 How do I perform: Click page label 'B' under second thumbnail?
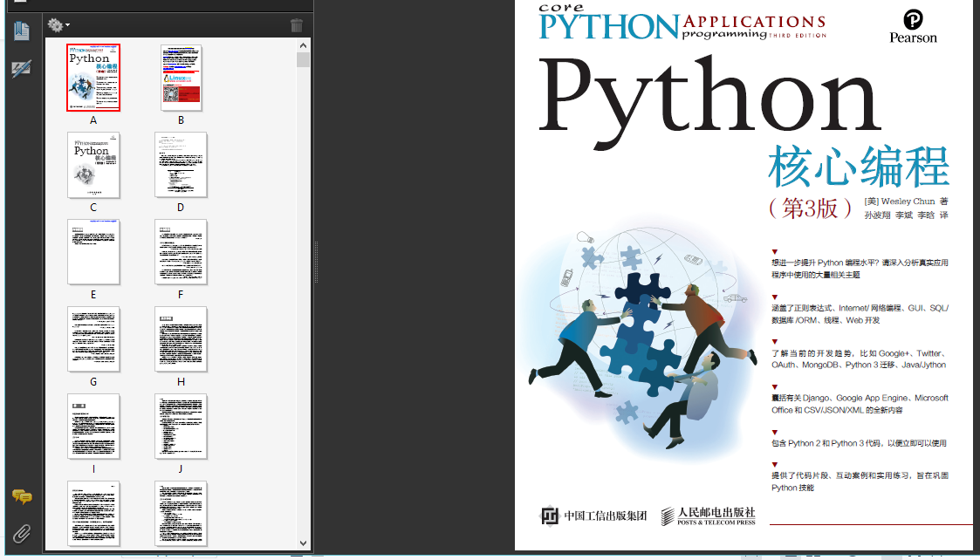pyautogui.click(x=181, y=120)
